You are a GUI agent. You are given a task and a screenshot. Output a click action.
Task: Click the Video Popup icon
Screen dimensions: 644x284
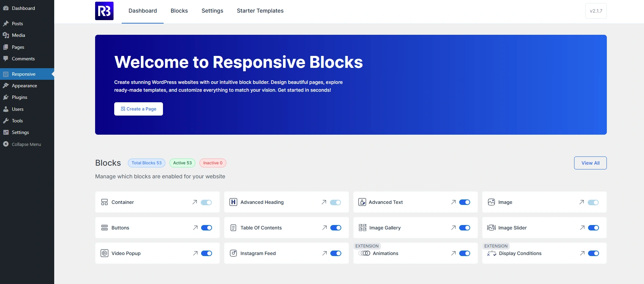pos(104,253)
